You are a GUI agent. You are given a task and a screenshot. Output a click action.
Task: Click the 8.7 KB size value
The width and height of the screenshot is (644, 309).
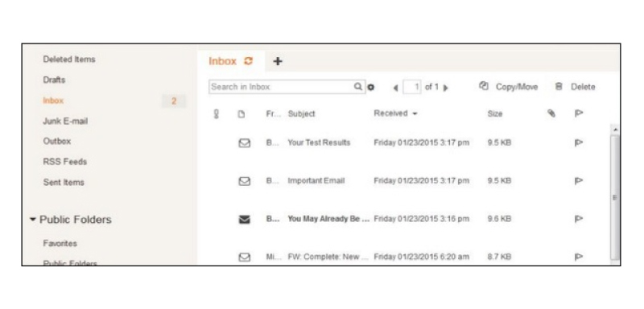(x=499, y=257)
